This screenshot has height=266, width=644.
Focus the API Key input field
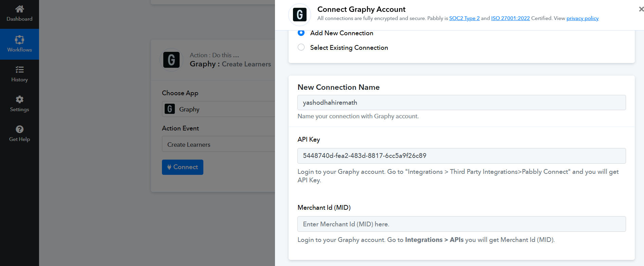(461, 156)
